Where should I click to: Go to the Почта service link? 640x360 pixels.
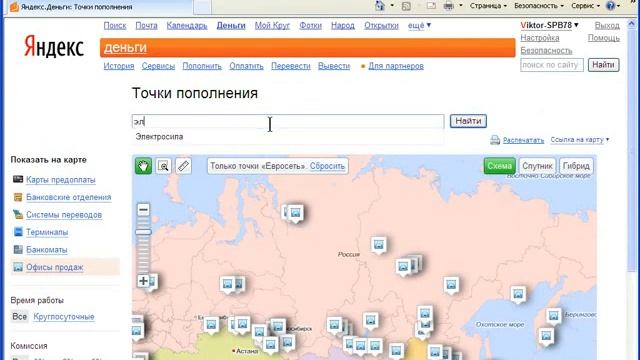pyautogui.click(x=146, y=25)
